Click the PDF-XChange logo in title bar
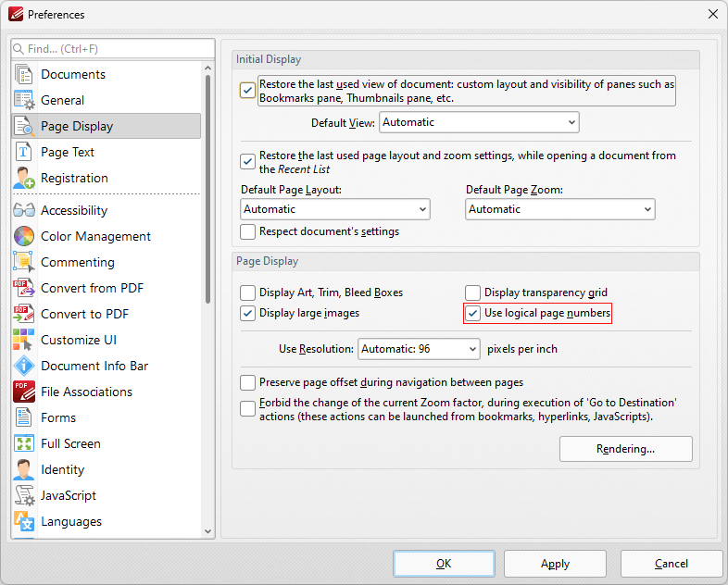The width and height of the screenshot is (728, 585). (16, 15)
